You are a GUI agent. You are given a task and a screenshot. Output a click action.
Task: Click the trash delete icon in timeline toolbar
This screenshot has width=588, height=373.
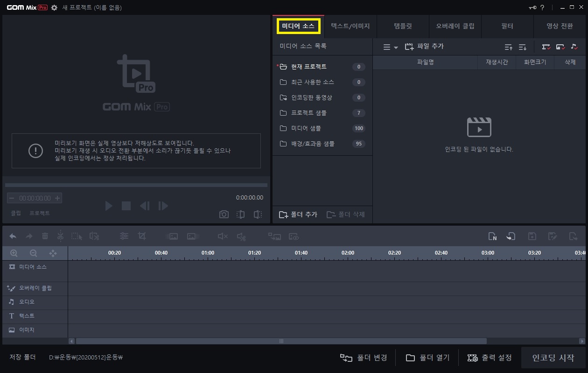(x=45, y=236)
